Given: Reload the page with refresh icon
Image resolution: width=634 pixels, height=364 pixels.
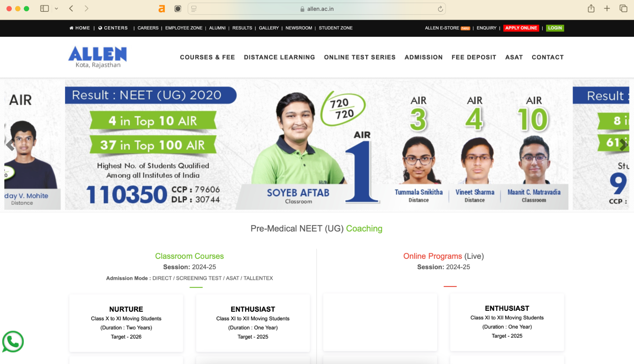Looking at the screenshot, I should (440, 9).
